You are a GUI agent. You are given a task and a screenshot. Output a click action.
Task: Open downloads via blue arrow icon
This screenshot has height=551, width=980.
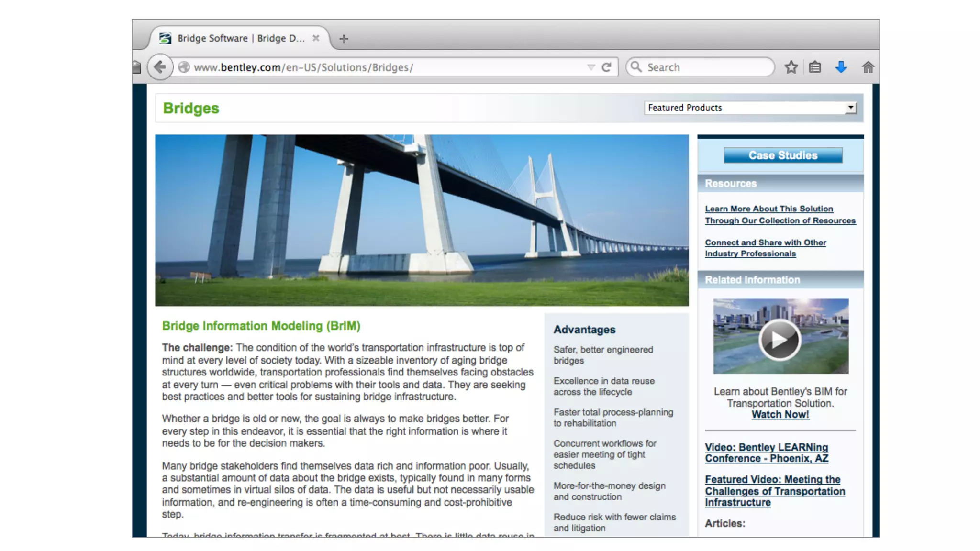coord(841,67)
